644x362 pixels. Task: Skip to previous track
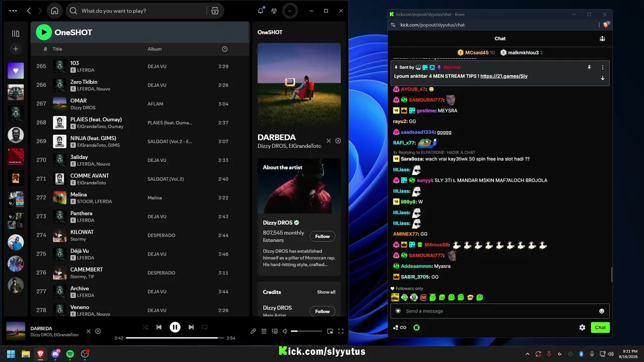159,327
